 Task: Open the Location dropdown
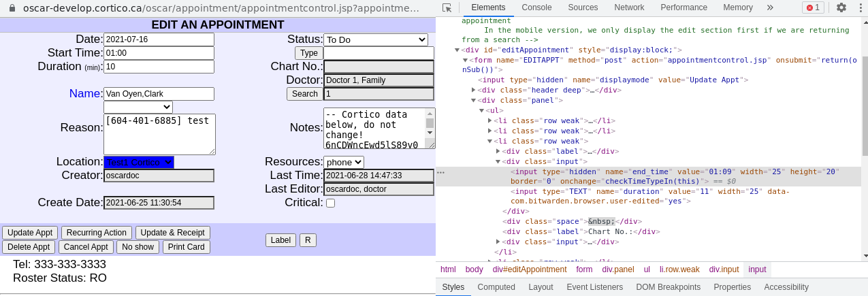coord(139,162)
